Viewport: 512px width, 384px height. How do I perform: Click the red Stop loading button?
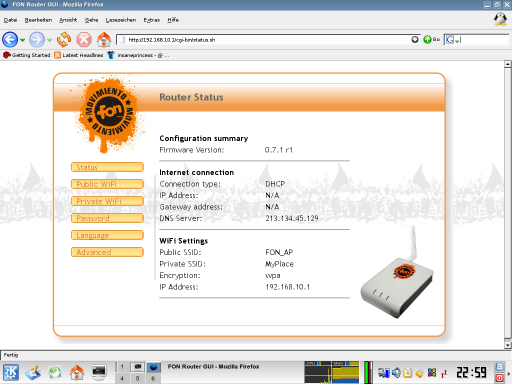[84, 40]
